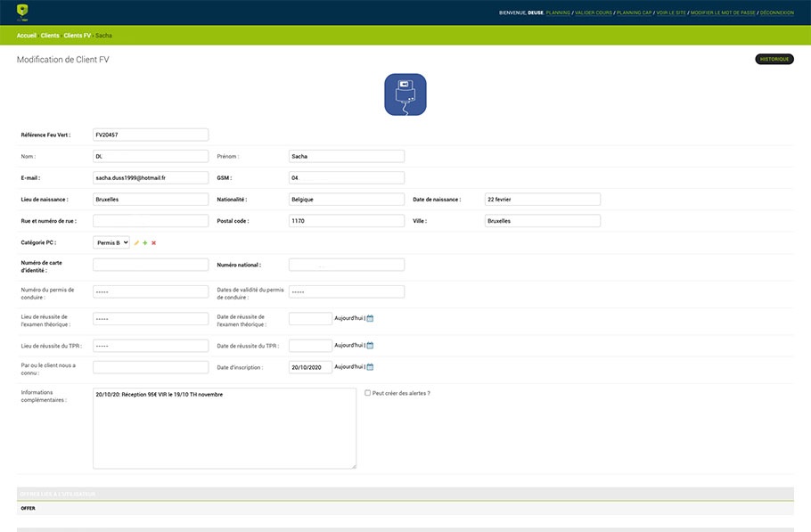Image resolution: width=811 pixels, height=532 pixels.
Task: Open calendar icon for Date d'inscription
Action: (x=370, y=367)
